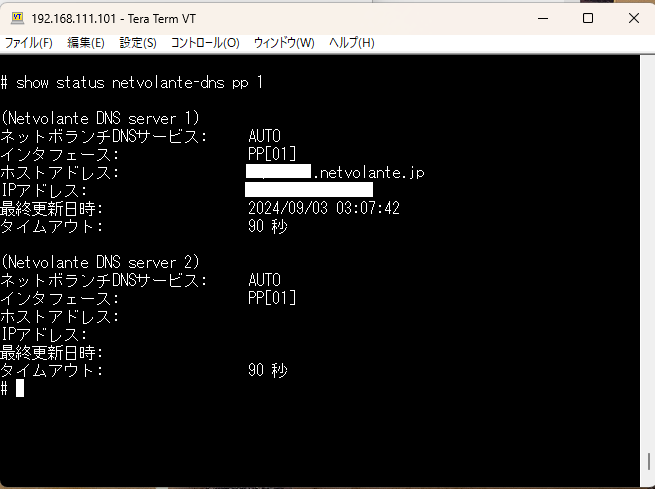Click the '(Netvolante DNS server 2)' heading

click(100, 262)
